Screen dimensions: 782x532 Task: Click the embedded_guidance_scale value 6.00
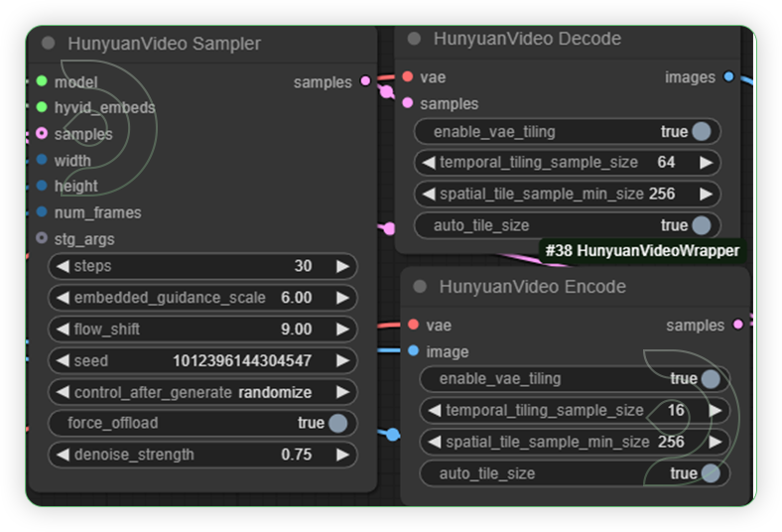tap(297, 298)
